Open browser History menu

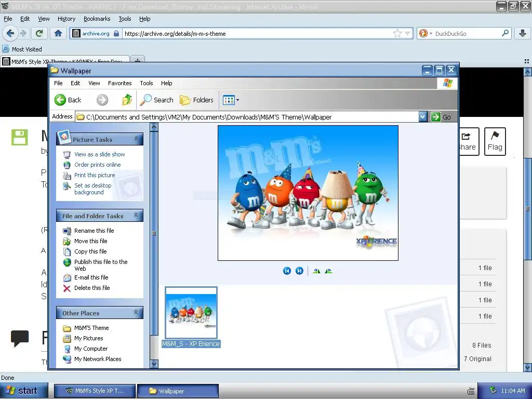click(x=66, y=19)
